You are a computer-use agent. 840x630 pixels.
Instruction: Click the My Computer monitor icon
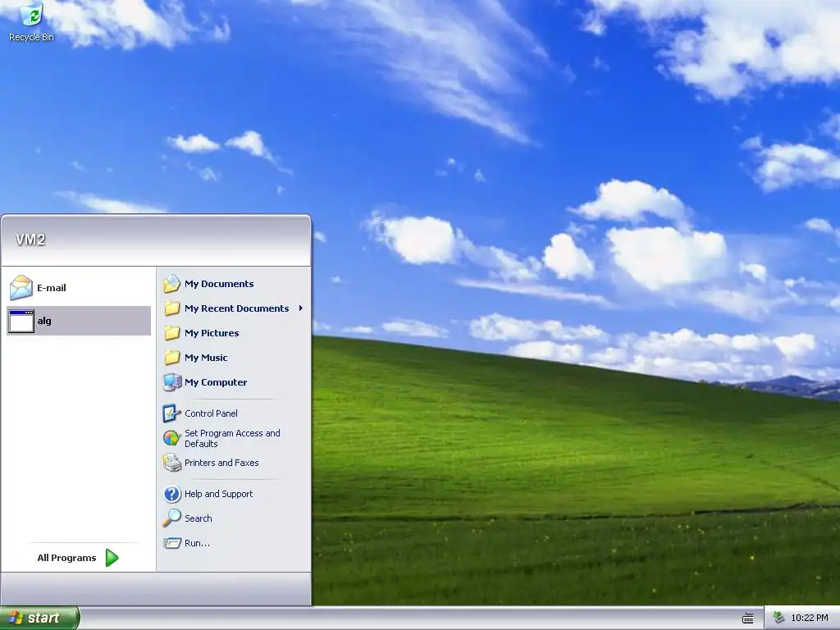[x=171, y=382]
